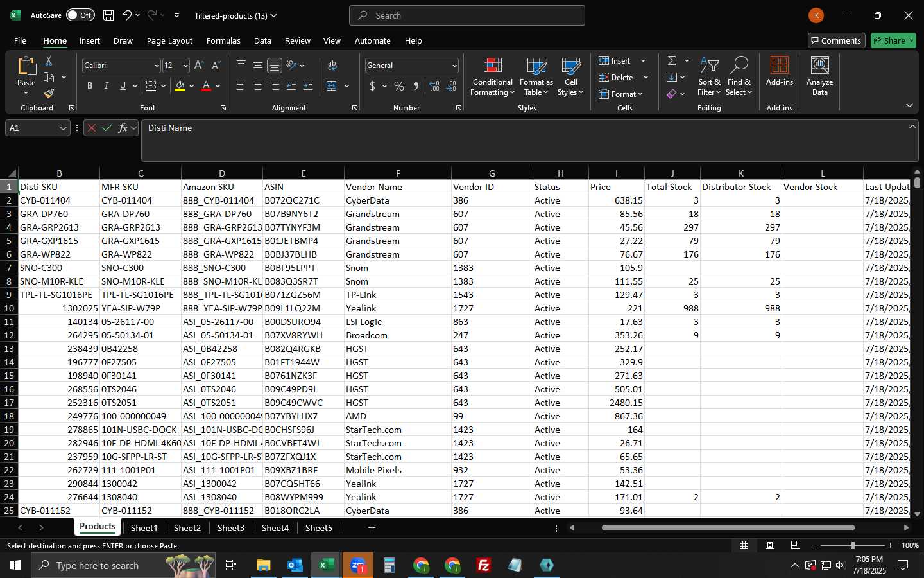Toggle Bold formatting
This screenshot has width=924, height=578.
[x=90, y=86]
